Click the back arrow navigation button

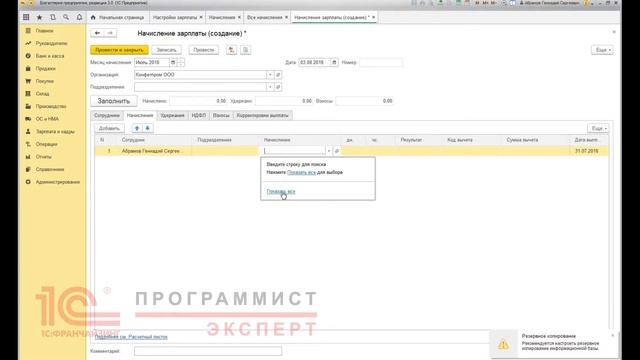pyautogui.click(x=97, y=33)
